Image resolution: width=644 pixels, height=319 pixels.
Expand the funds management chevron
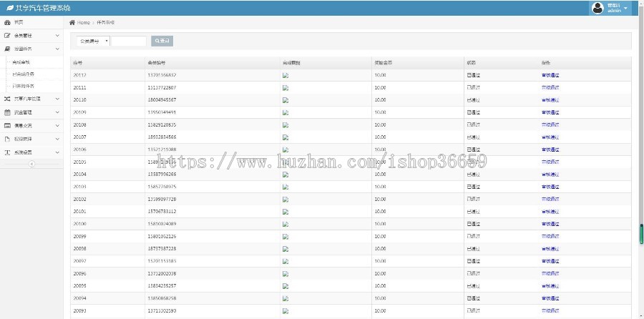tap(57, 112)
